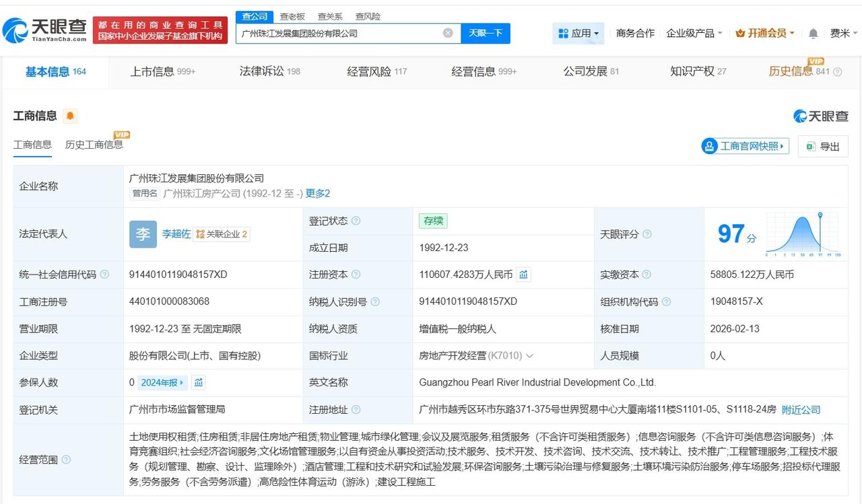
Task: Click help icon next to 统一社会信用代码
Action: pos(104,275)
